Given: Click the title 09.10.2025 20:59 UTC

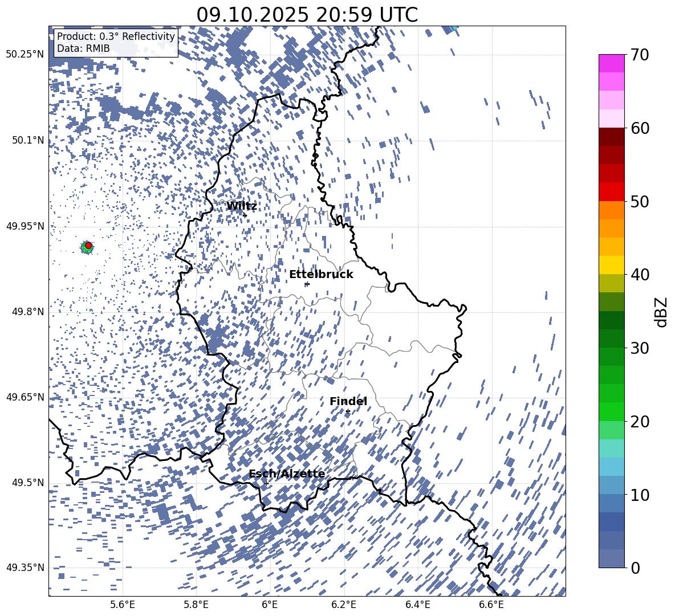Looking at the screenshot, I should pos(307,15).
